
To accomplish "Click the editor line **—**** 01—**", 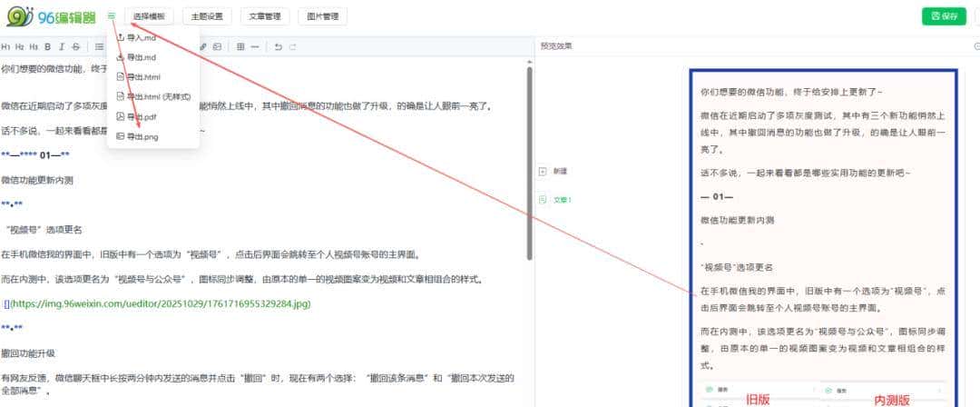I will [x=35, y=155].
